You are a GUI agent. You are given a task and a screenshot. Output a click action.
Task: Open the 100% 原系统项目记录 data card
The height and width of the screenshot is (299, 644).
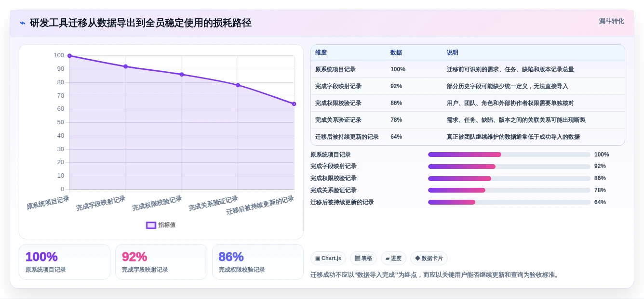65,262
